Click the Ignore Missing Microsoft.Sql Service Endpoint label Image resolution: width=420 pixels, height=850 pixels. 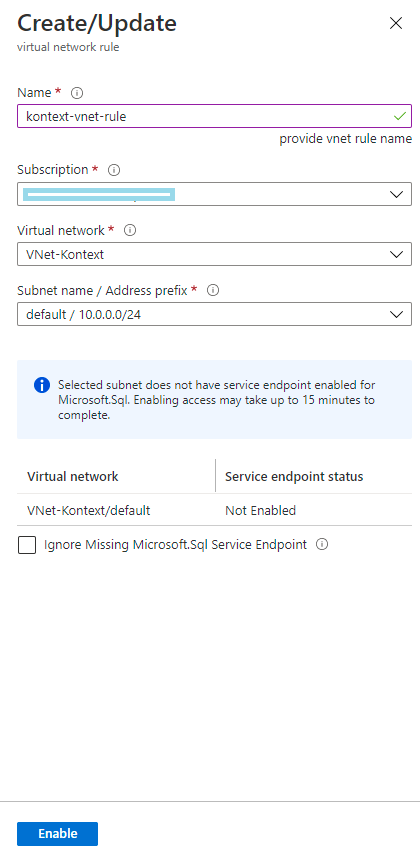coord(175,544)
